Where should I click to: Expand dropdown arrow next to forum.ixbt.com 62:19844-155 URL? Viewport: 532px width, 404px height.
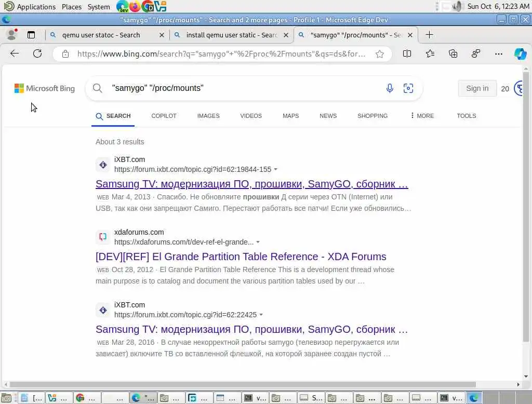pos(276,169)
